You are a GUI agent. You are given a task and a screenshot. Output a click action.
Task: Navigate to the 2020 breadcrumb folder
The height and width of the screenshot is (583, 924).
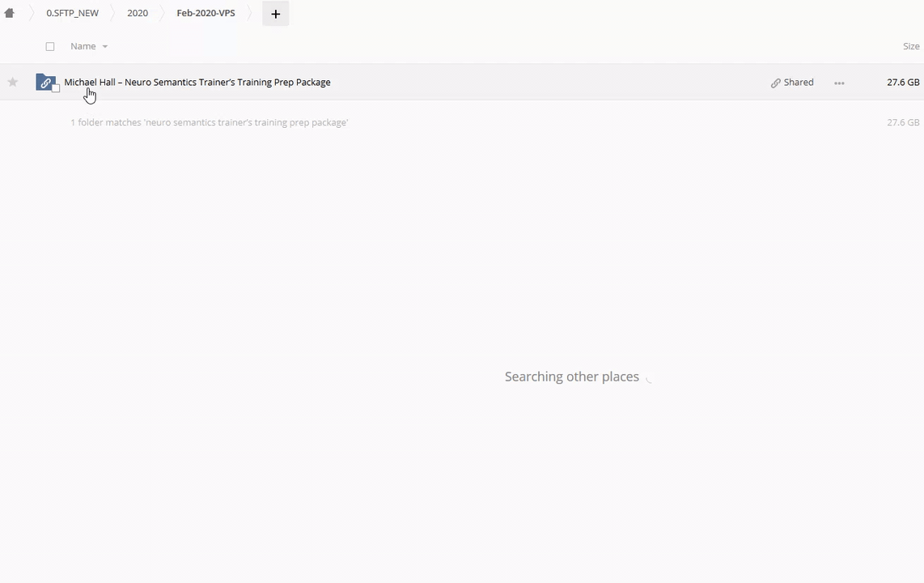click(x=138, y=13)
